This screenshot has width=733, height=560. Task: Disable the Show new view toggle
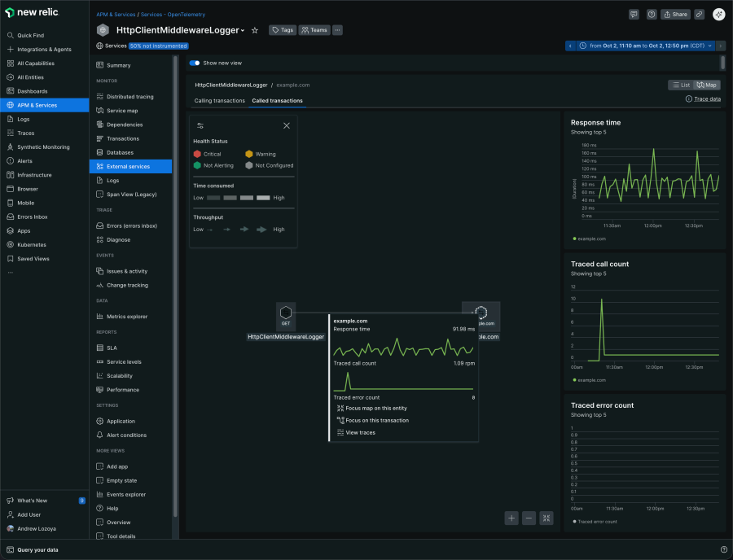click(x=194, y=63)
